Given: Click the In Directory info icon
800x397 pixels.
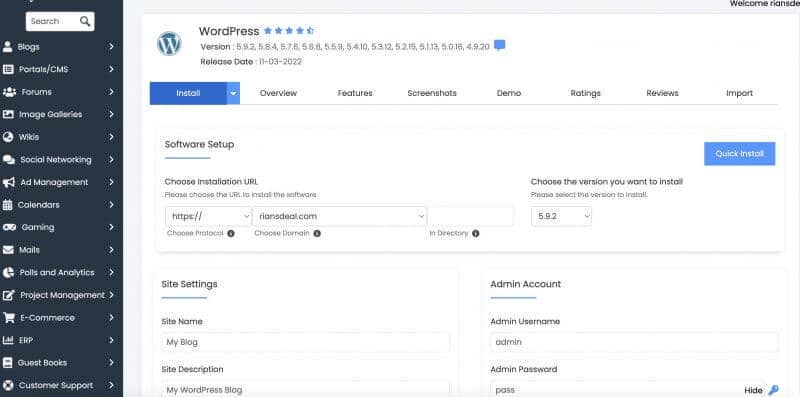Looking at the screenshot, I should [x=476, y=233].
